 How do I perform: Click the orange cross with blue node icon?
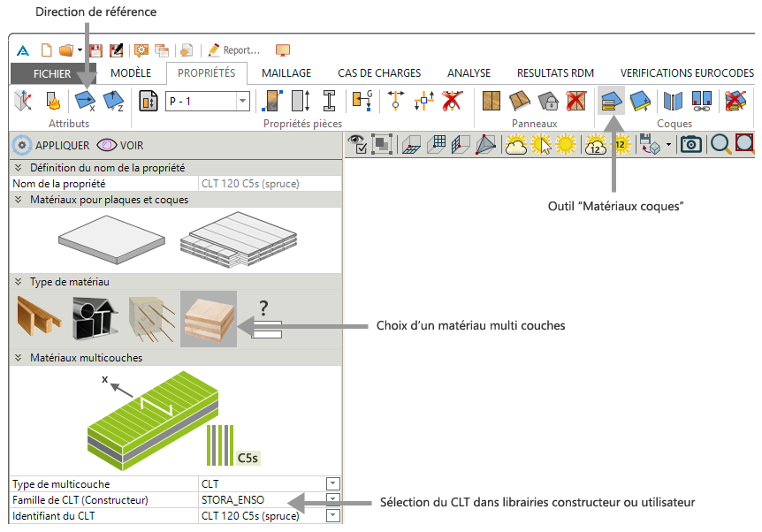tap(424, 101)
